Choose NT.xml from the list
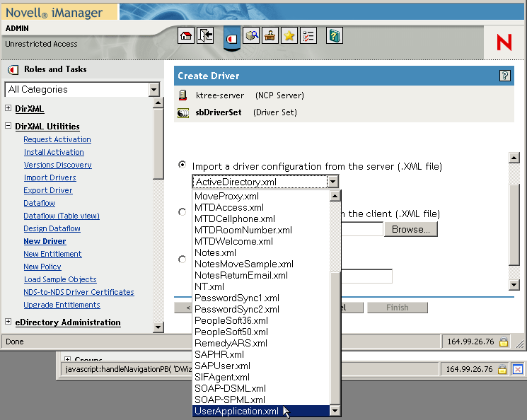The height and width of the screenshot is (420, 527). (261, 286)
